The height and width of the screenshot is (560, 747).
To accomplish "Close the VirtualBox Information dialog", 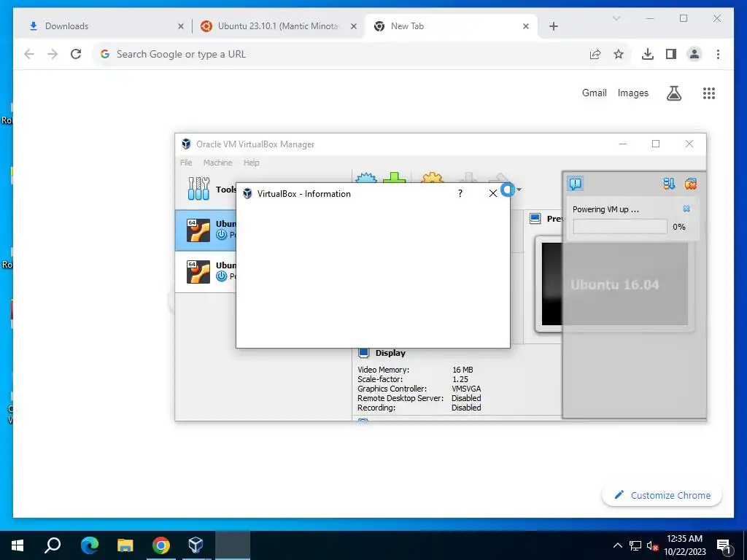I will (493, 193).
